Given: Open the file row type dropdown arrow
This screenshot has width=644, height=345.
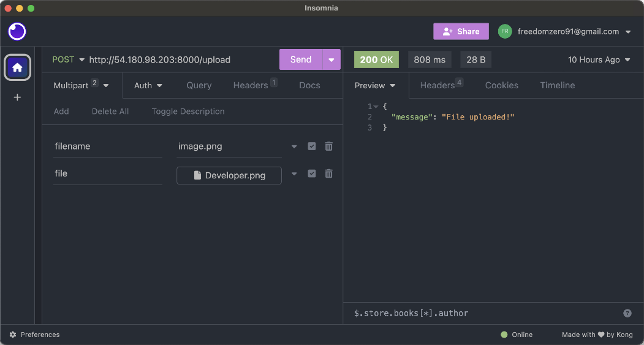Looking at the screenshot, I should coord(294,174).
